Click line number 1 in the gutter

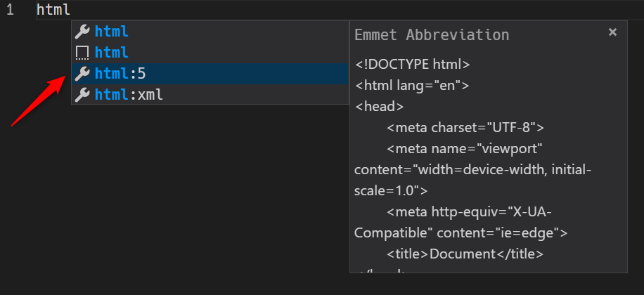tap(11, 10)
